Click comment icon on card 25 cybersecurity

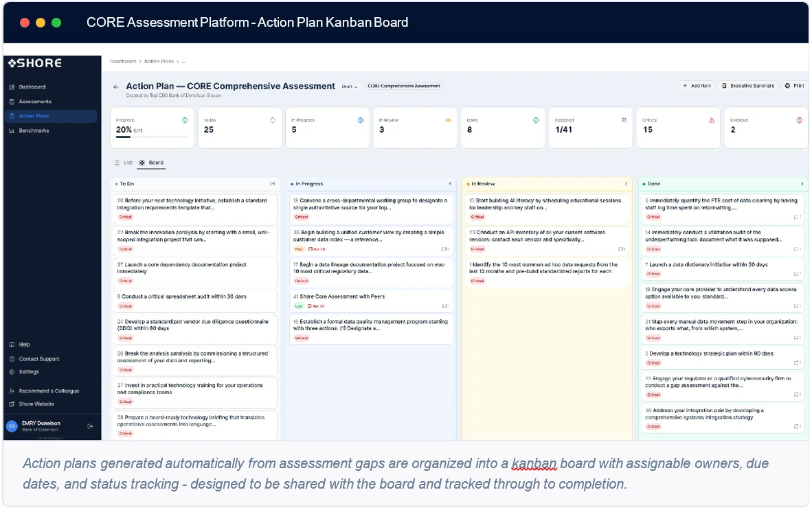pos(797,395)
